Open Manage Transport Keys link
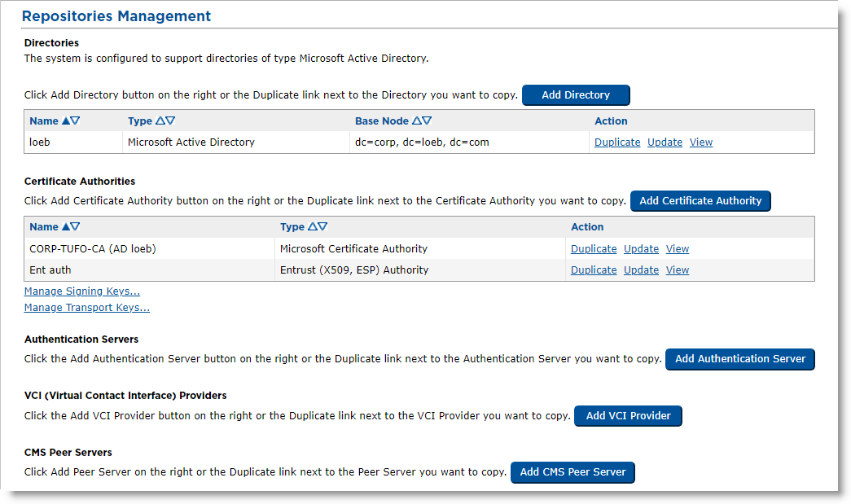This screenshot has width=851, height=504. tap(87, 308)
